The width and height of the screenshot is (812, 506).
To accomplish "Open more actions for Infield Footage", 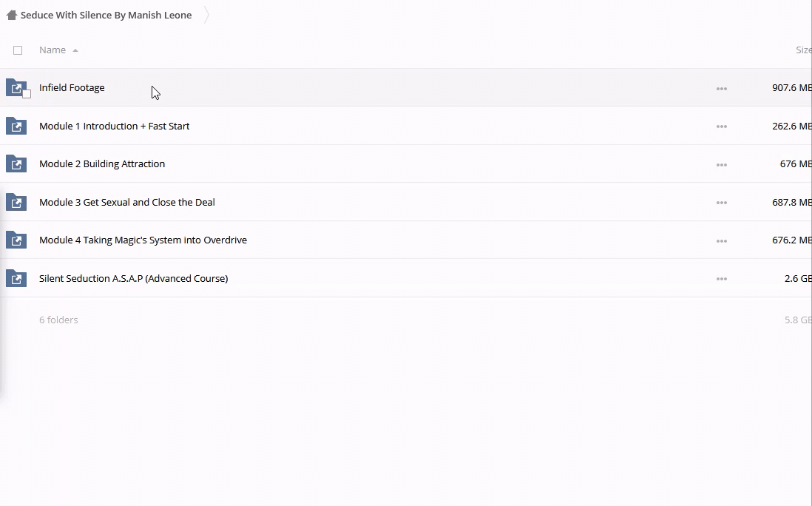I will click(x=721, y=89).
